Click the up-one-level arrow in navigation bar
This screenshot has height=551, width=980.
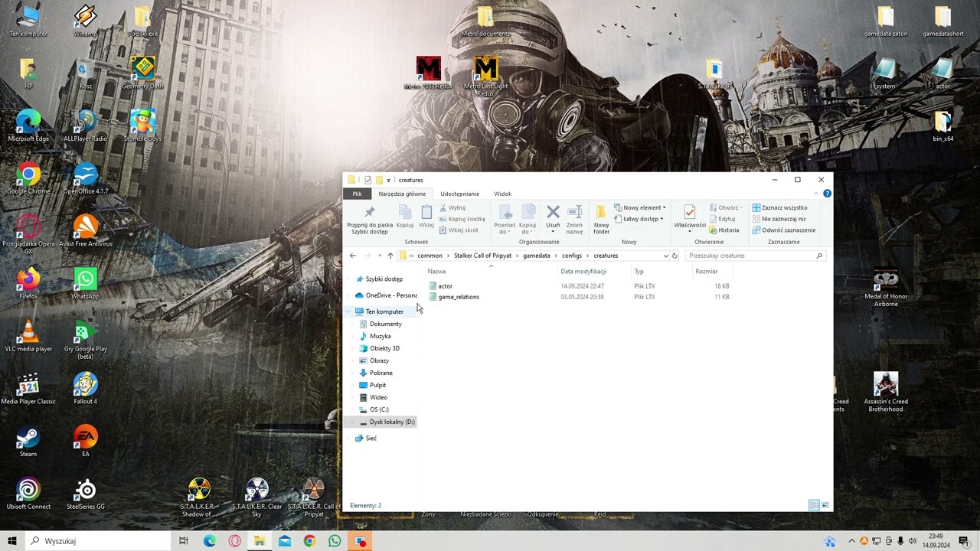[x=390, y=256]
